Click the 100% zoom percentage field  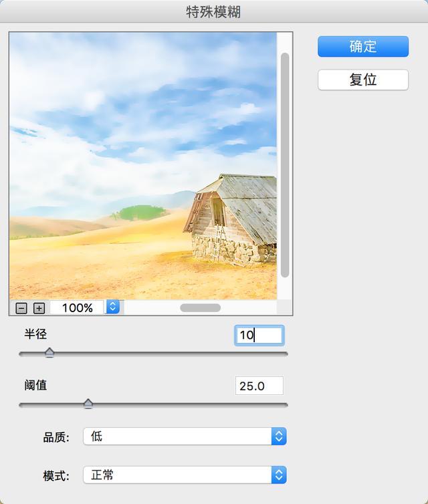point(77,307)
